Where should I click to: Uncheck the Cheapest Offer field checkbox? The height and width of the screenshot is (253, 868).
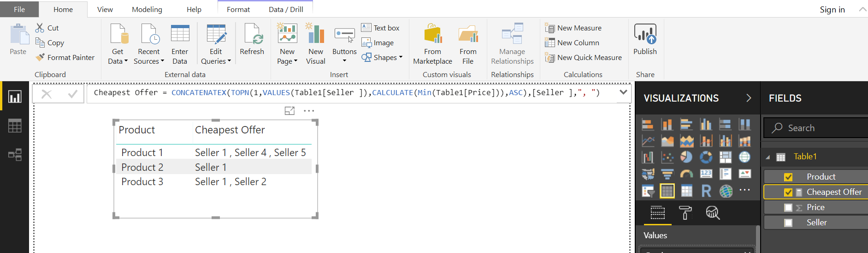[x=788, y=192]
